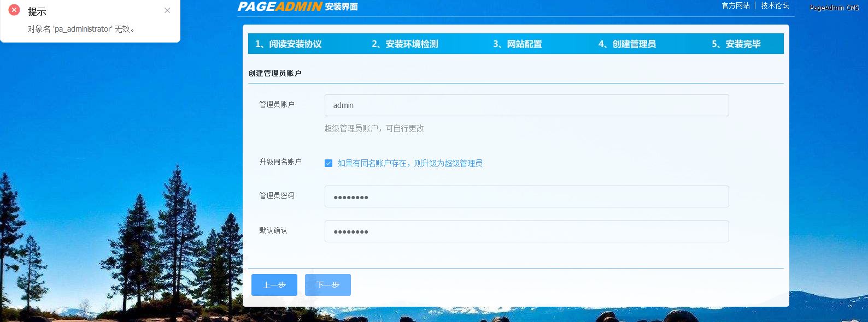
Task: Click the 管理员账户 field label
Action: (x=277, y=104)
